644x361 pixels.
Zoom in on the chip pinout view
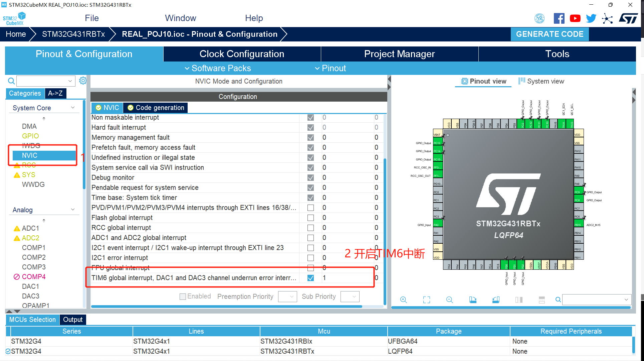(404, 300)
